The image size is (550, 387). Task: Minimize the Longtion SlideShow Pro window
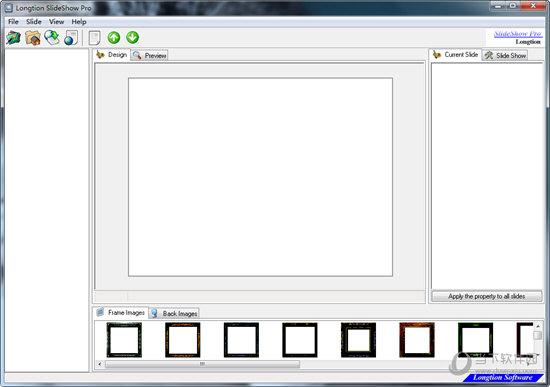coord(498,6)
